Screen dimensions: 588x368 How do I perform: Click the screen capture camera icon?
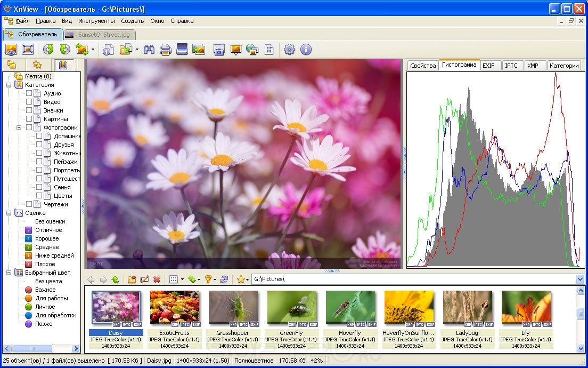pos(219,49)
